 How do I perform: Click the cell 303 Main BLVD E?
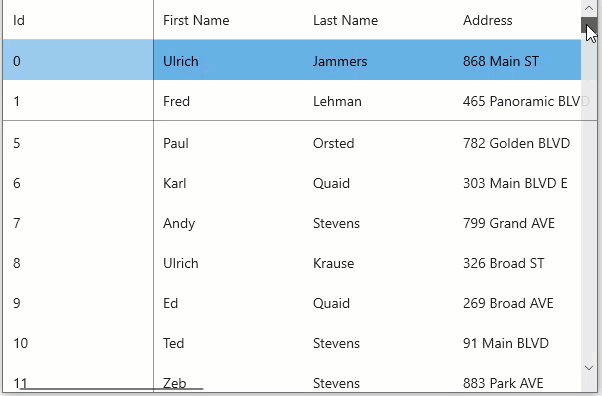[x=517, y=183]
